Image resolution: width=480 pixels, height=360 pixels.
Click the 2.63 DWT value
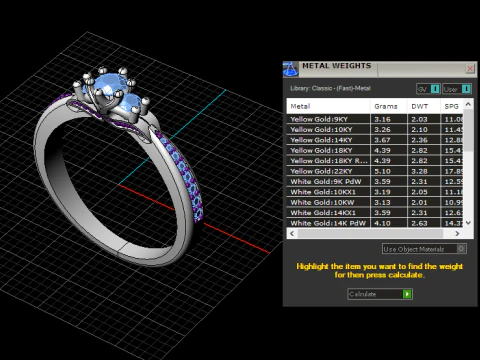tap(419, 223)
